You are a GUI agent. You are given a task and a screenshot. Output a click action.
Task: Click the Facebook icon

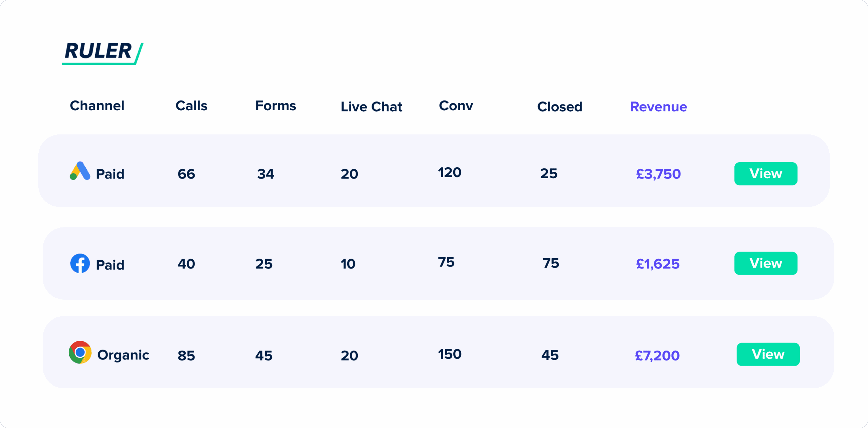coord(80,263)
